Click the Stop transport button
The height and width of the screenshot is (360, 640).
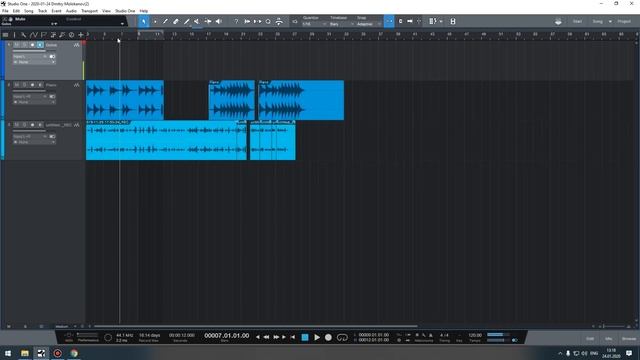(305, 337)
